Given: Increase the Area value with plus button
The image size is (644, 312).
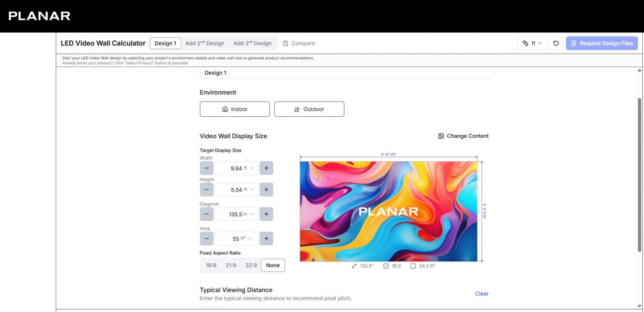Looking at the screenshot, I should [x=266, y=239].
